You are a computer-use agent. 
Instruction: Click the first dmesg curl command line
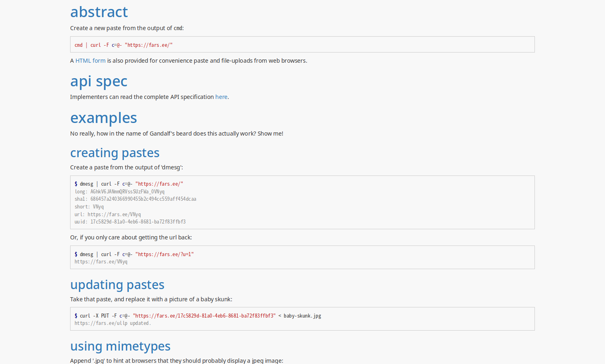(129, 184)
